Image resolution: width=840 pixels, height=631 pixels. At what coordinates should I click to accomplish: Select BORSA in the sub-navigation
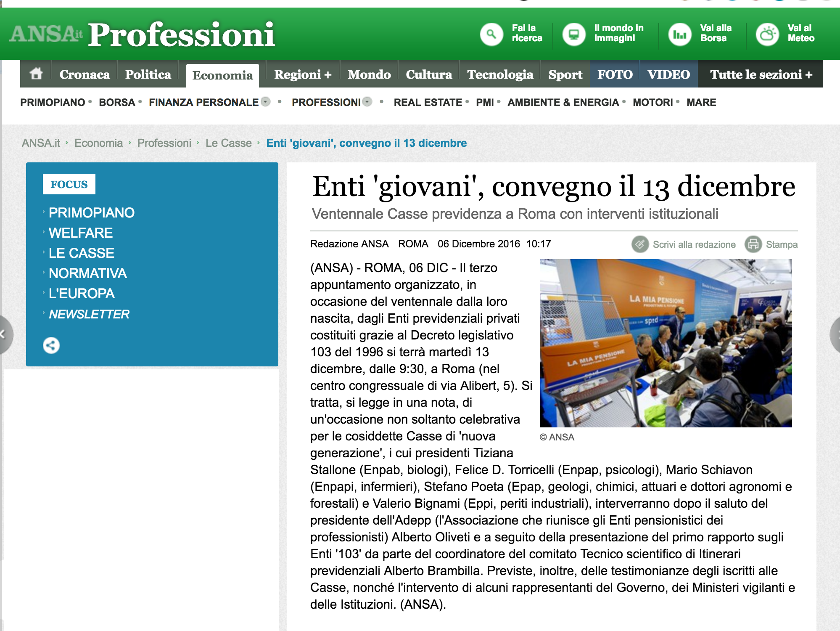tap(117, 102)
